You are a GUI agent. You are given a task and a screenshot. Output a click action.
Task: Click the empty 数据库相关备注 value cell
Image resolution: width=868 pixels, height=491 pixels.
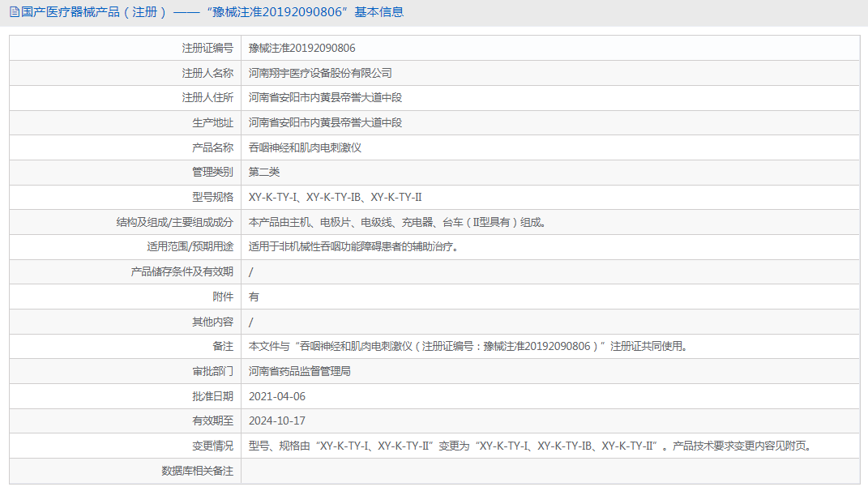549,471
